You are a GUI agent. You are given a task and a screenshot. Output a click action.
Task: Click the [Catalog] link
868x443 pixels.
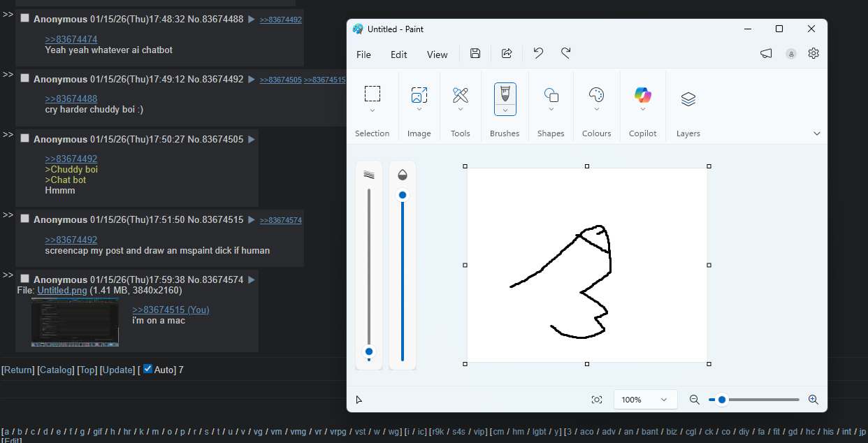pos(56,370)
